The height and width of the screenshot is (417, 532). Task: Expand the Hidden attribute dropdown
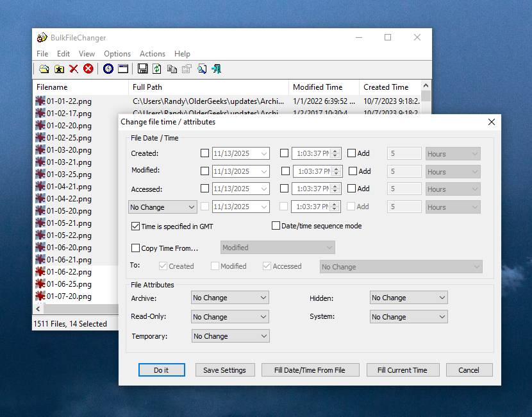(x=408, y=298)
